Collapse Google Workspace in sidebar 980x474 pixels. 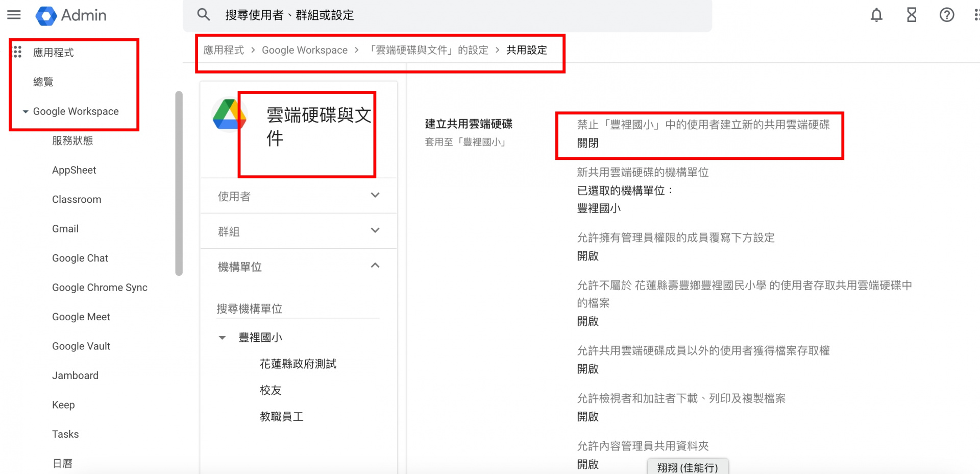[x=26, y=111]
